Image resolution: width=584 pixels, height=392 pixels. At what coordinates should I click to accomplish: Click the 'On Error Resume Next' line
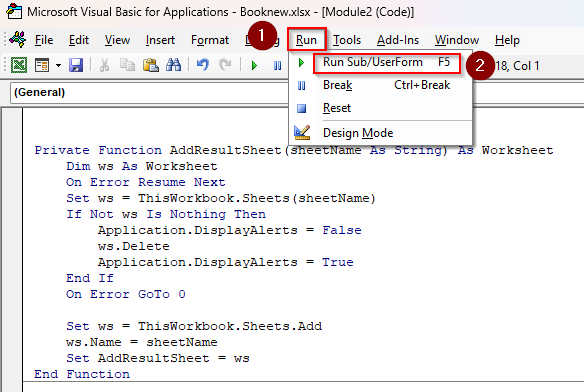pyautogui.click(x=146, y=182)
